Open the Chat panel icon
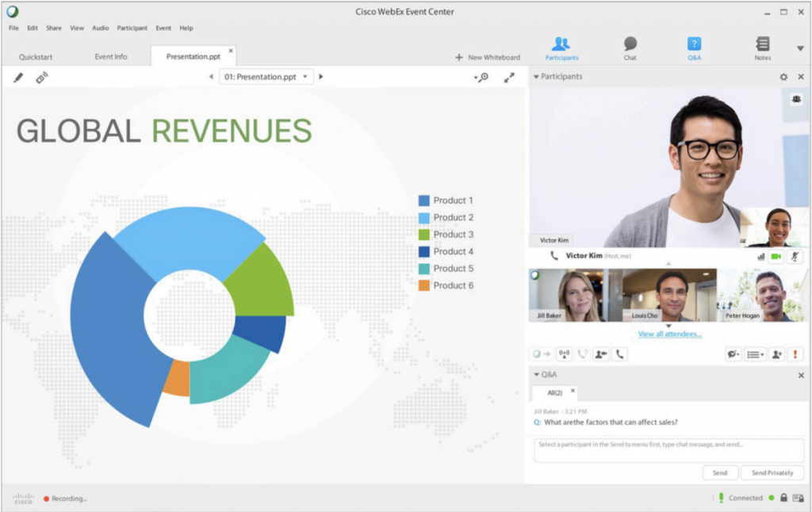Screen dimensions: 812x512 630,48
